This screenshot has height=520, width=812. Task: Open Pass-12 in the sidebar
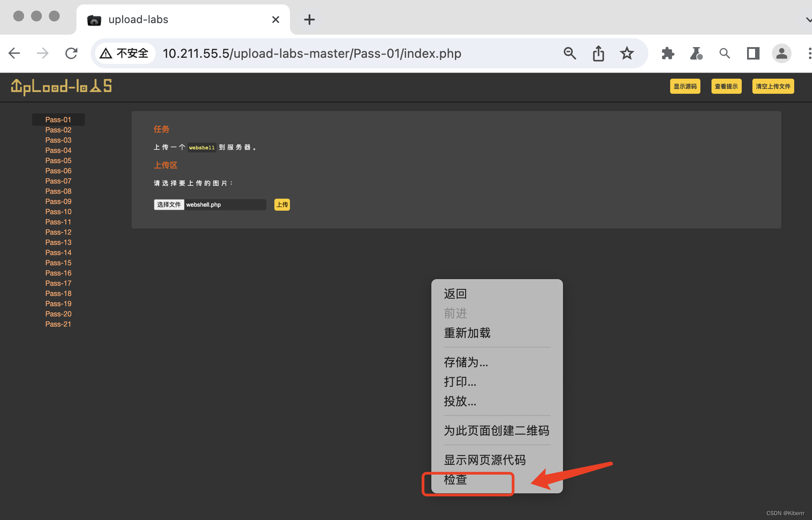[x=58, y=232]
